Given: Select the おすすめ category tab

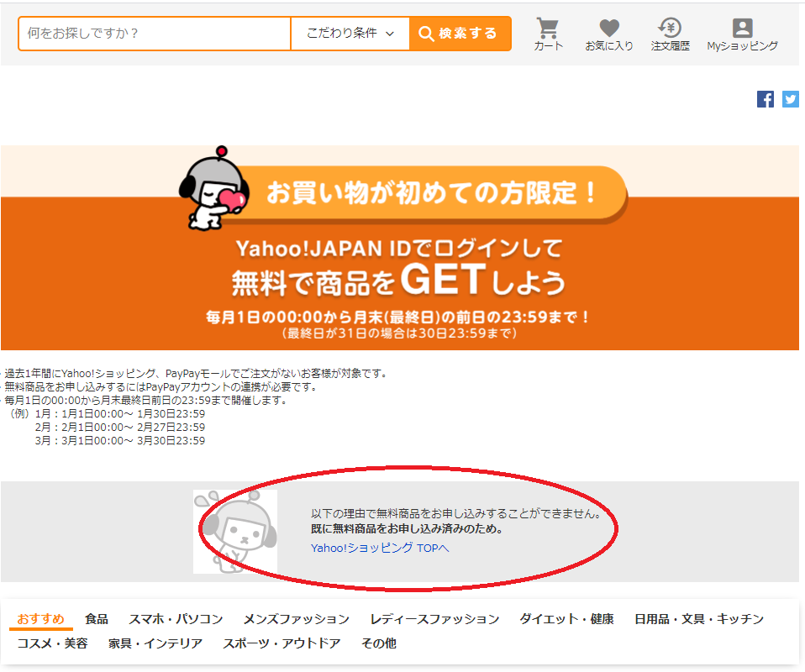Looking at the screenshot, I should 41,618.
